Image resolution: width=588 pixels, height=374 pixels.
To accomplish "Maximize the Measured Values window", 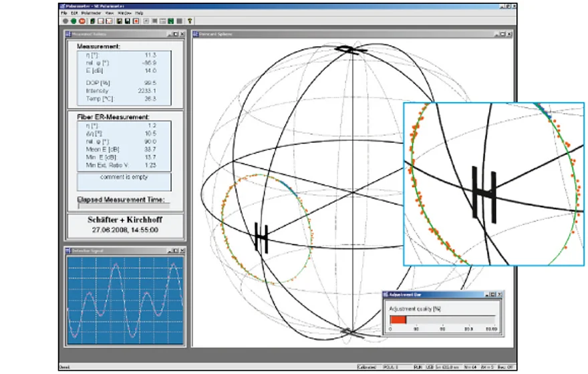I will coord(174,33).
